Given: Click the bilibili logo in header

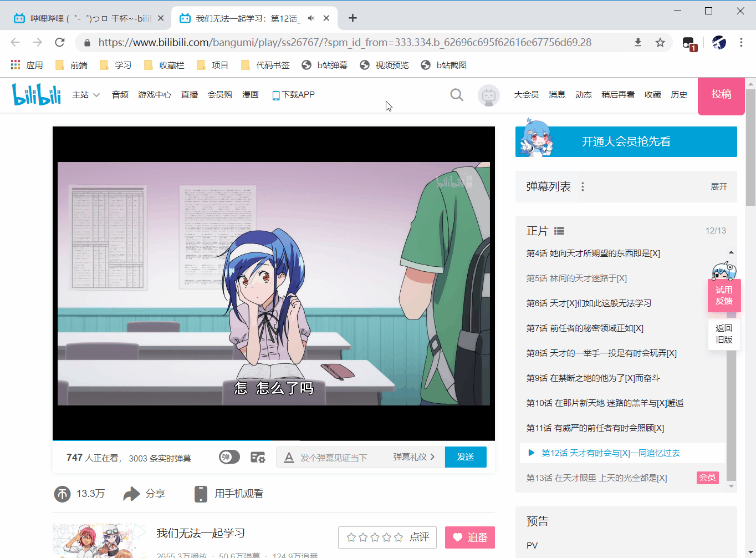Looking at the screenshot, I should [37, 94].
